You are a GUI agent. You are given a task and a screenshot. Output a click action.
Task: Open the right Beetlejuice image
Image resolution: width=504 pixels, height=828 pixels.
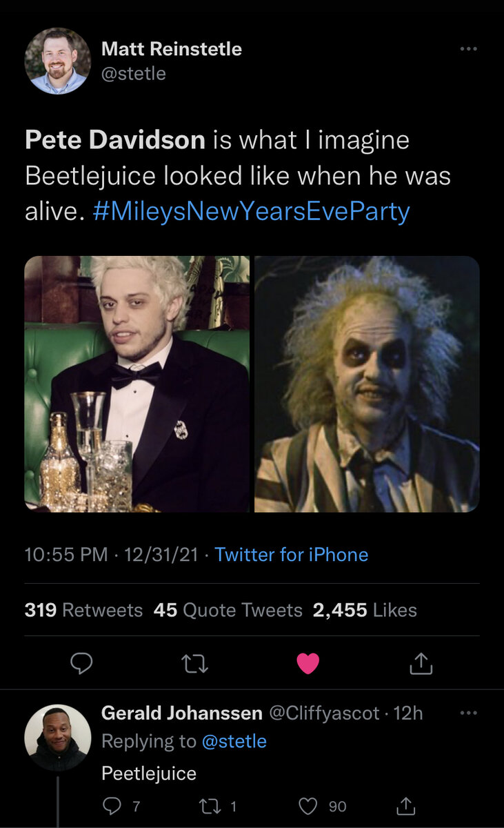pyautogui.click(x=367, y=384)
